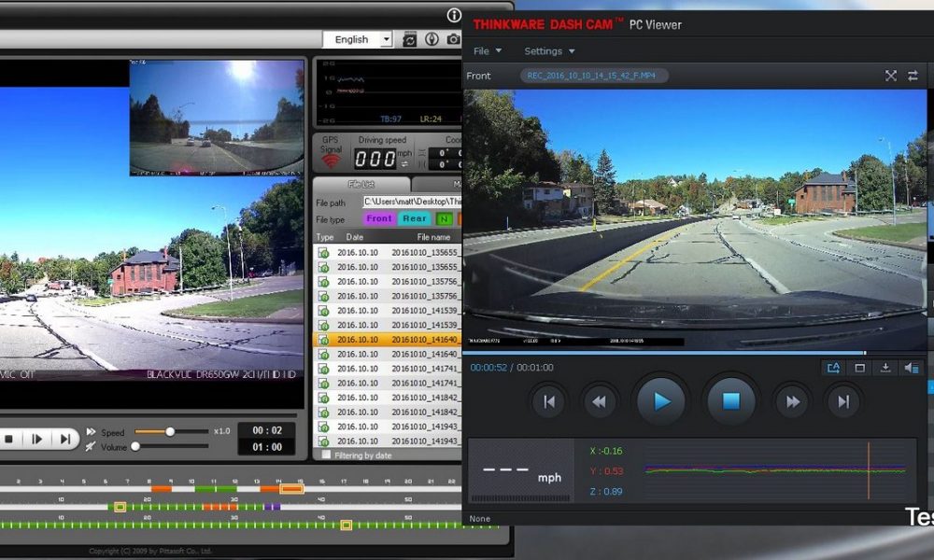The height and width of the screenshot is (560, 934).
Task: Sort file list by Type column
Action: pos(325,237)
